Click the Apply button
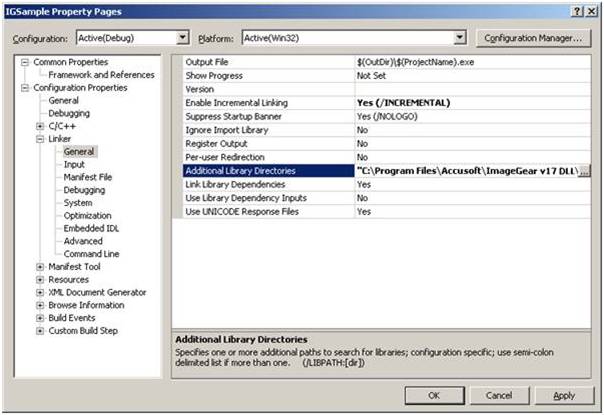Screen dimensions: 604x415 [563, 395]
